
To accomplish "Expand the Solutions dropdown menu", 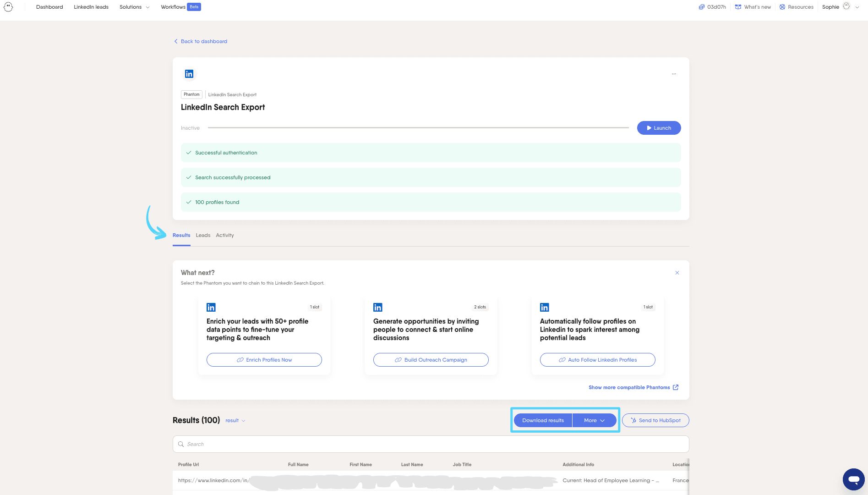I will 134,7.
